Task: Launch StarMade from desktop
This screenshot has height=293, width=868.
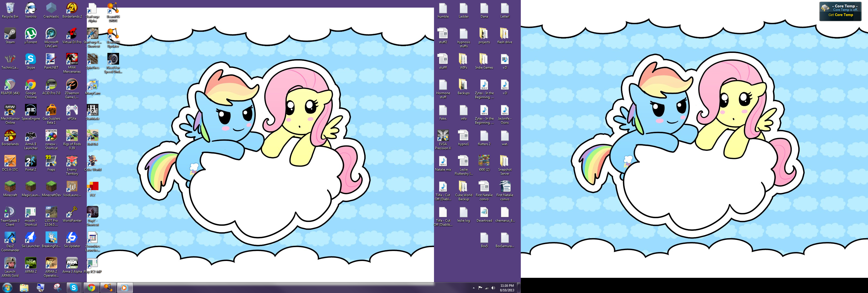Action: 92,113
